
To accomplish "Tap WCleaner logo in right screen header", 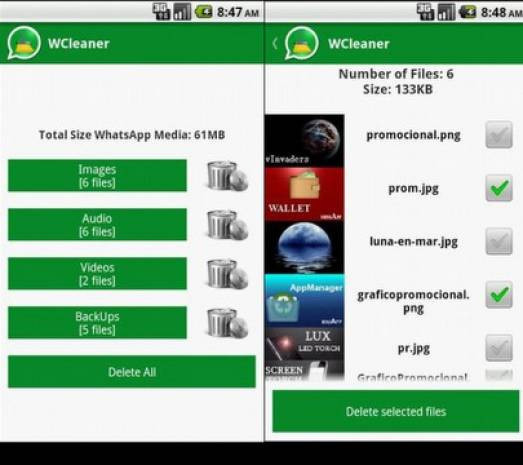I will (301, 43).
